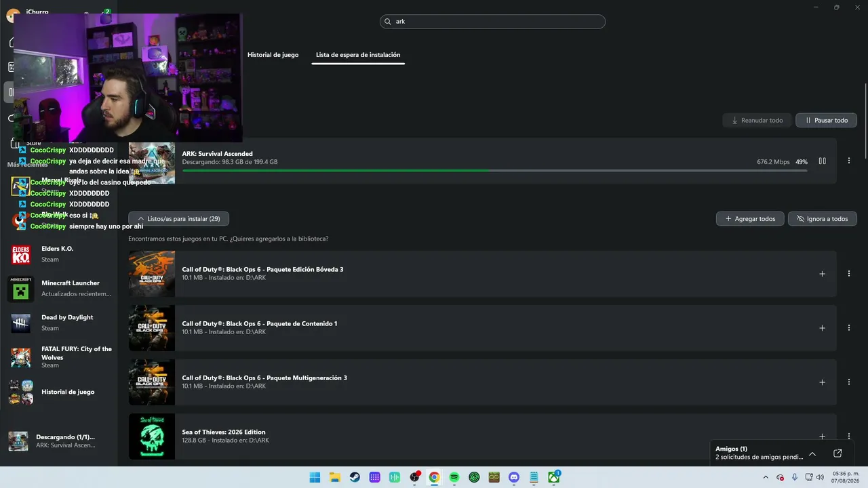868x488 pixels.
Task: Open options menu for Paquete Multigeneración 3
Action: coord(849,382)
